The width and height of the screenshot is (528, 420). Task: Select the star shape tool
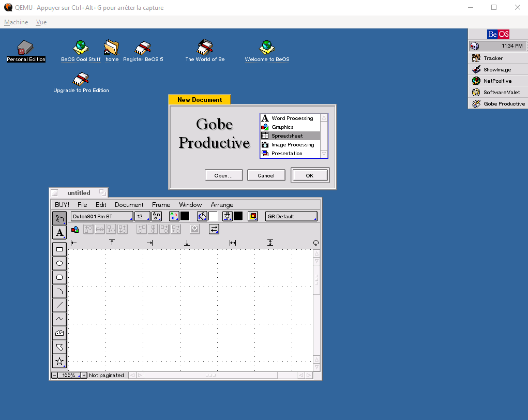(59, 361)
